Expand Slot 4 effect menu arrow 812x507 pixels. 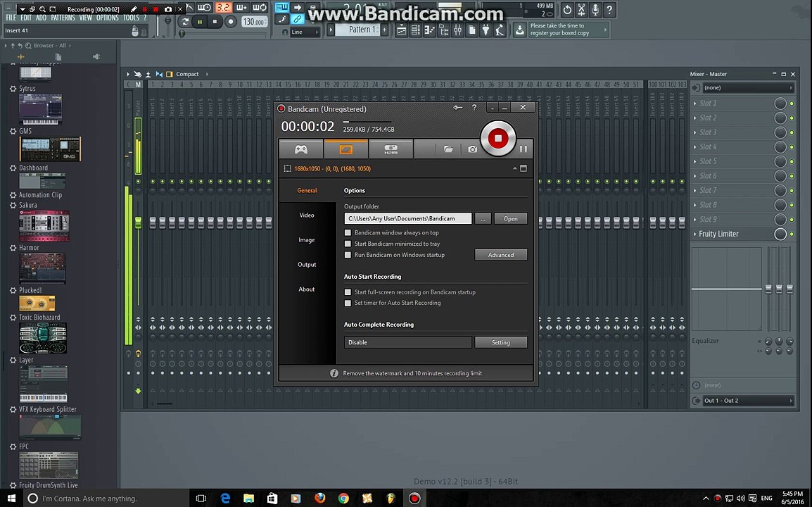[695, 146]
